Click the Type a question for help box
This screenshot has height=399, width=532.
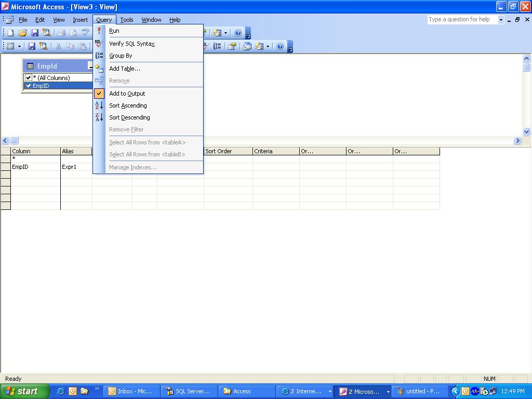pos(462,19)
